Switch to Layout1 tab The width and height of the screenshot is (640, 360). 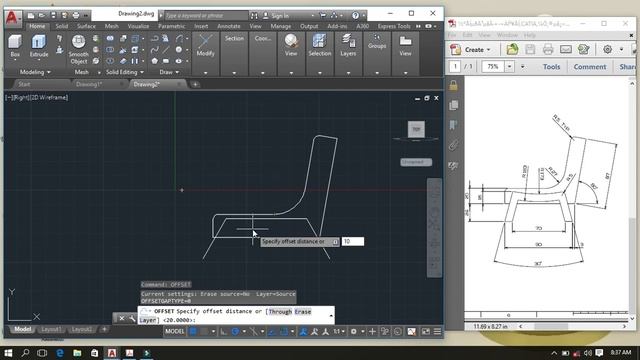[51, 329]
